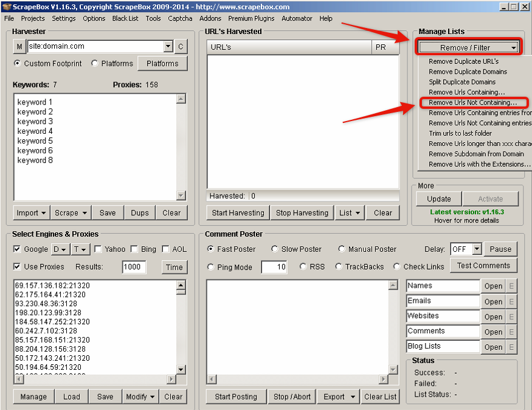Click the M button beside footprint field
The height and width of the screenshot is (410, 532).
coord(19,46)
